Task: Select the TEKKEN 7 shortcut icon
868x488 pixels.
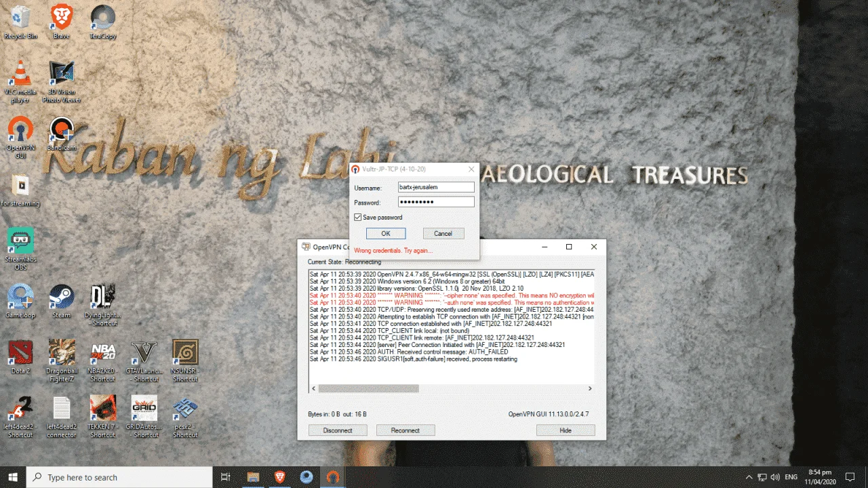Action: pyautogui.click(x=103, y=417)
